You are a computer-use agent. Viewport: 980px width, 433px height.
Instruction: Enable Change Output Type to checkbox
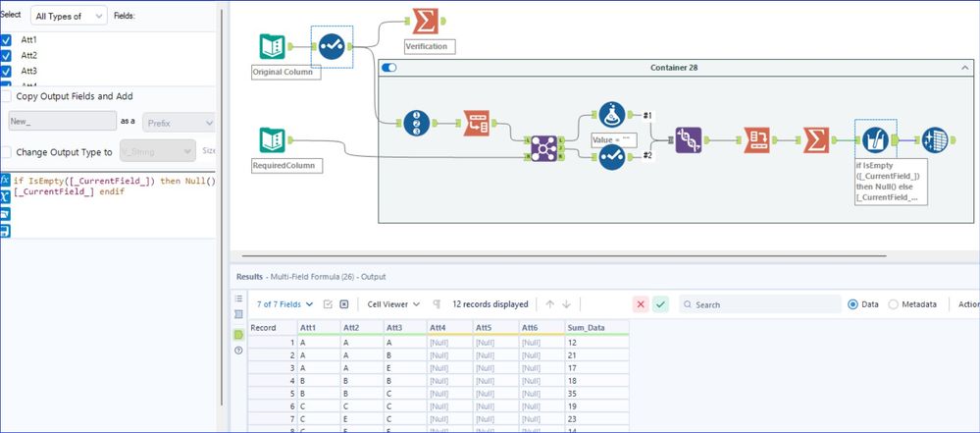click(6, 152)
